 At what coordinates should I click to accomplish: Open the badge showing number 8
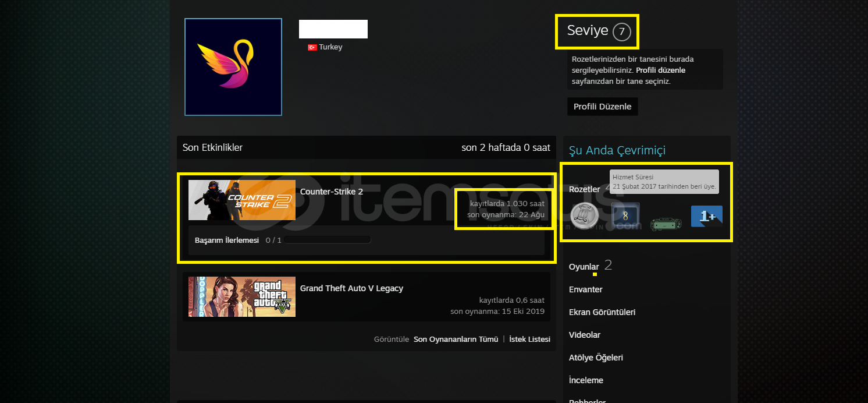click(x=625, y=215)
